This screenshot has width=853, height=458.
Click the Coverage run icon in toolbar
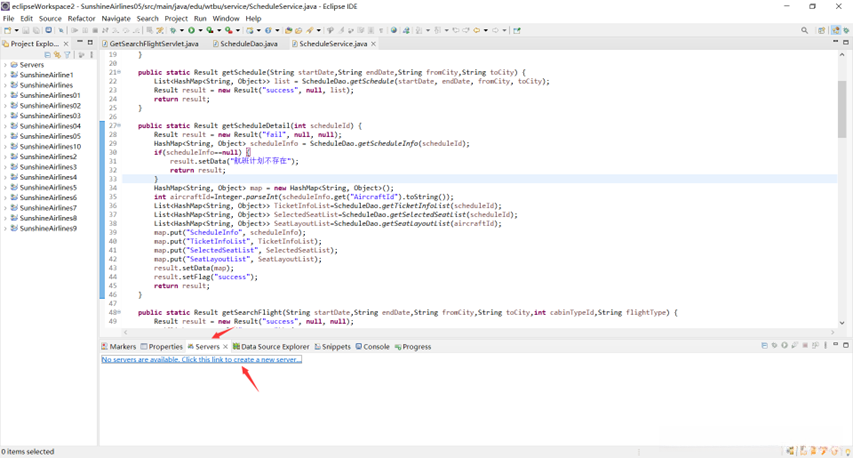point(209,30)
